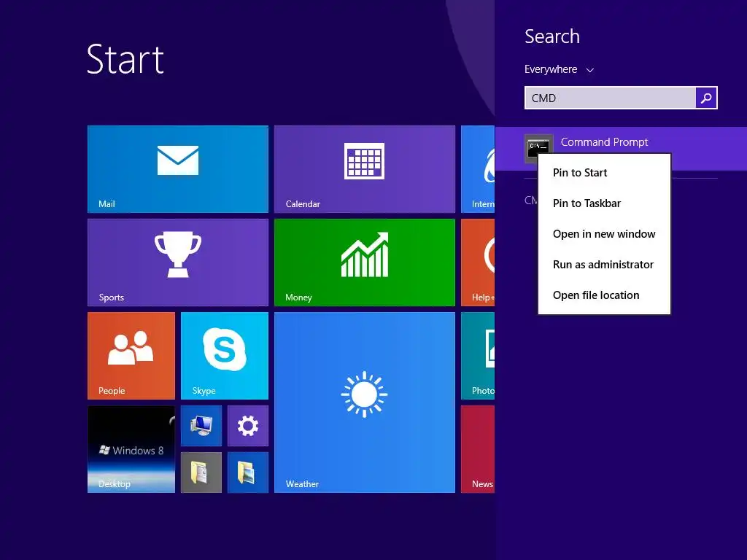The height and width of the screenshot is (560, 747).
Task: Click the magnifier search button
Action: coord(706,98)
